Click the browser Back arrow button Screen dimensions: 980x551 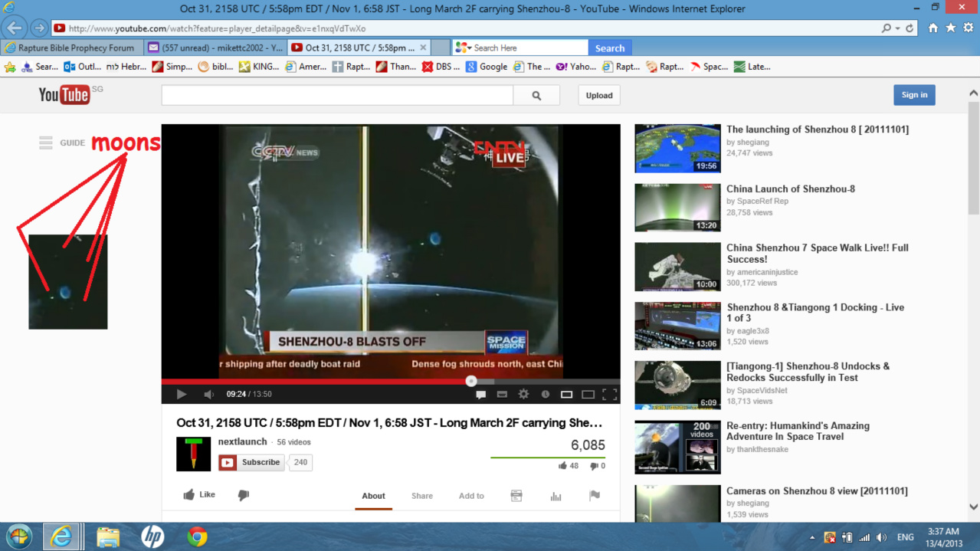click(x=15, y=28)
